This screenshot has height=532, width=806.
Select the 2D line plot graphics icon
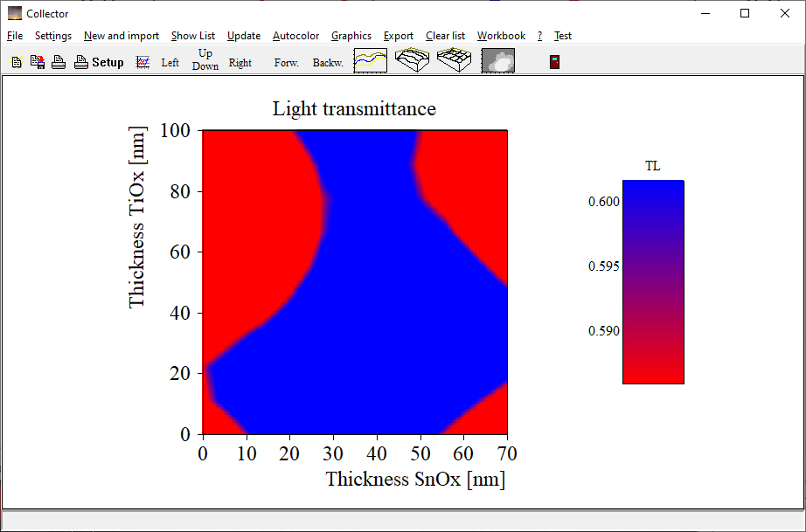pyautogui.click(x=370, y=60)
